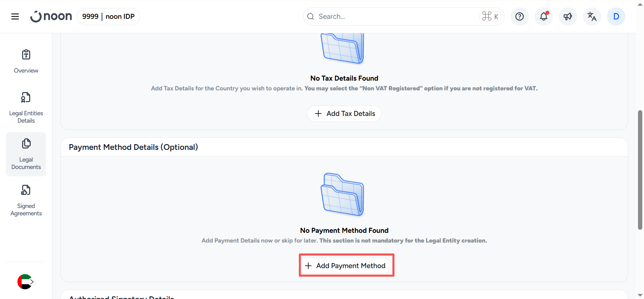Open the announcements megaphone icon
Image resolution: width=644 pixels, height=299 pixels.
click(568, 16)
